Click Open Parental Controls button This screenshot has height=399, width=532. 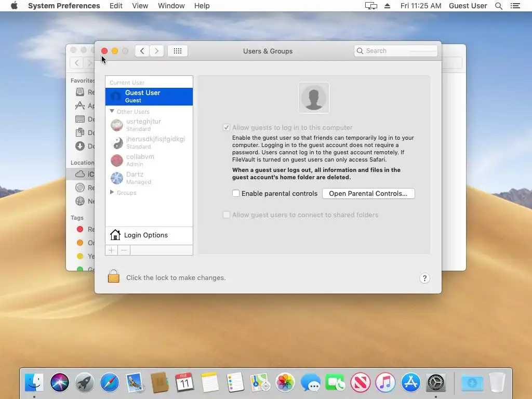coord(368,193)
